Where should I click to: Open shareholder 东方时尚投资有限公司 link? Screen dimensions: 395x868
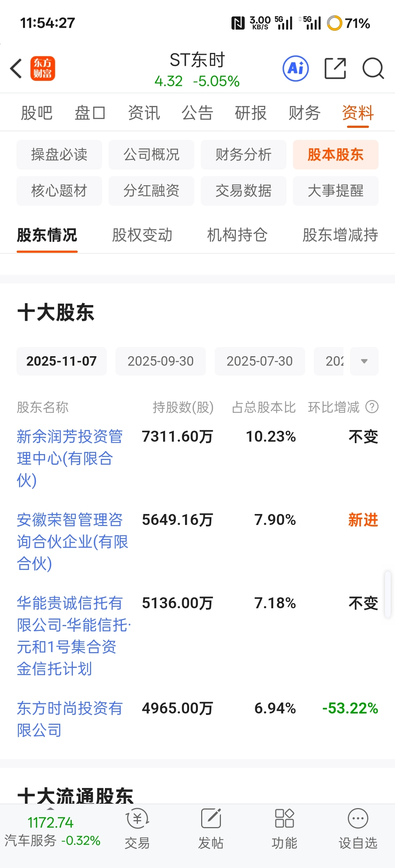click(x=69, y=719)
